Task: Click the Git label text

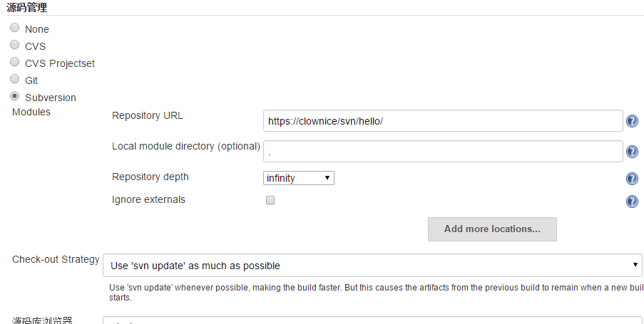Action: (31, 80)
